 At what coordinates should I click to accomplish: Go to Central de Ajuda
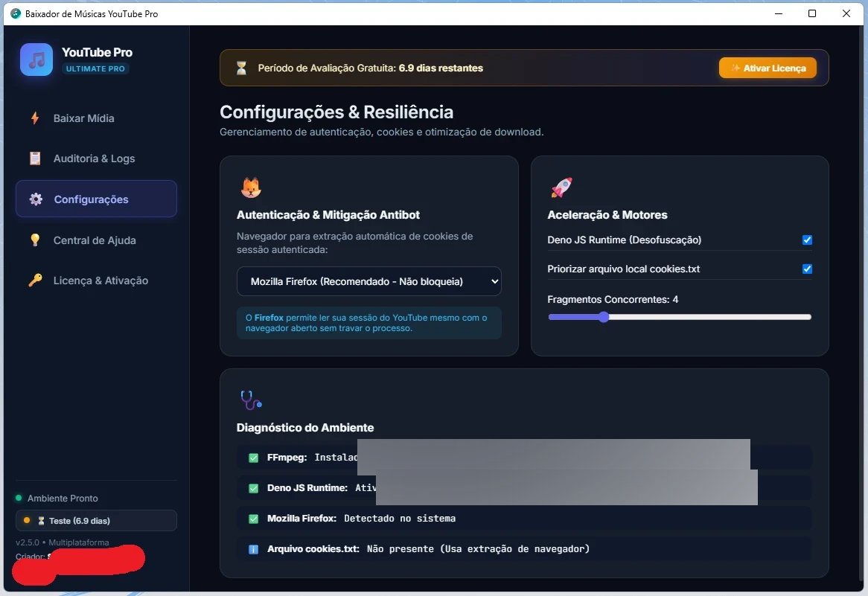tap(96, 240)
